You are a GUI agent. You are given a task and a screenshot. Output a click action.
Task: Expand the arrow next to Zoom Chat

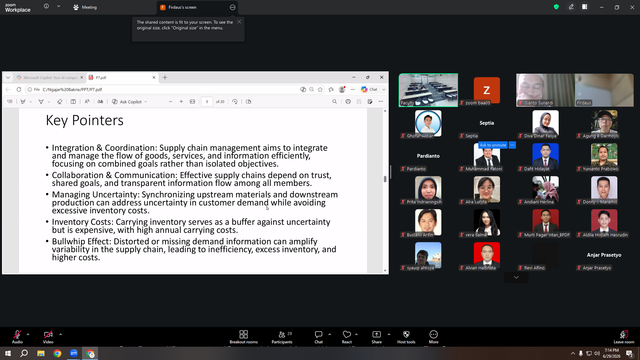click(x=329, y=334)
